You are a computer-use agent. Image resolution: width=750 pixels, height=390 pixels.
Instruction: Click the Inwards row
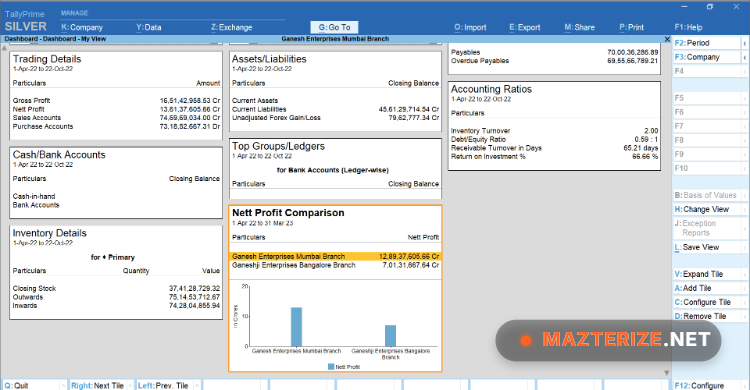116,305
